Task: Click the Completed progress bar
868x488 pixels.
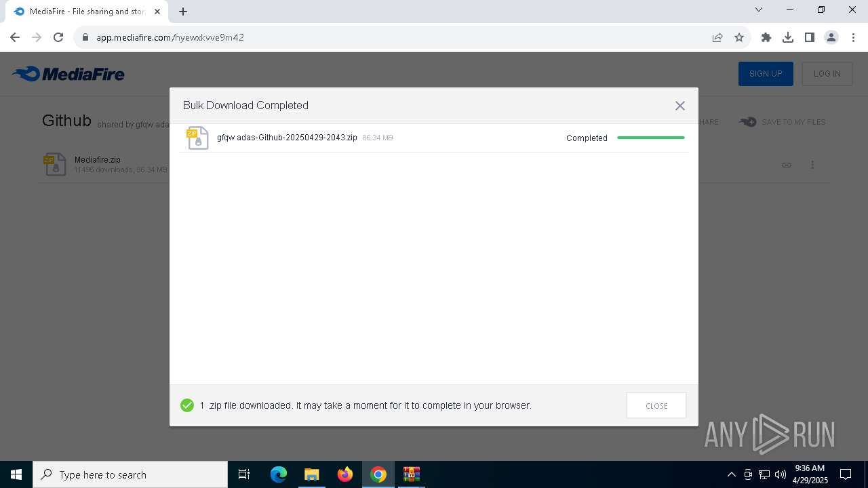Action: coord(651,138)
